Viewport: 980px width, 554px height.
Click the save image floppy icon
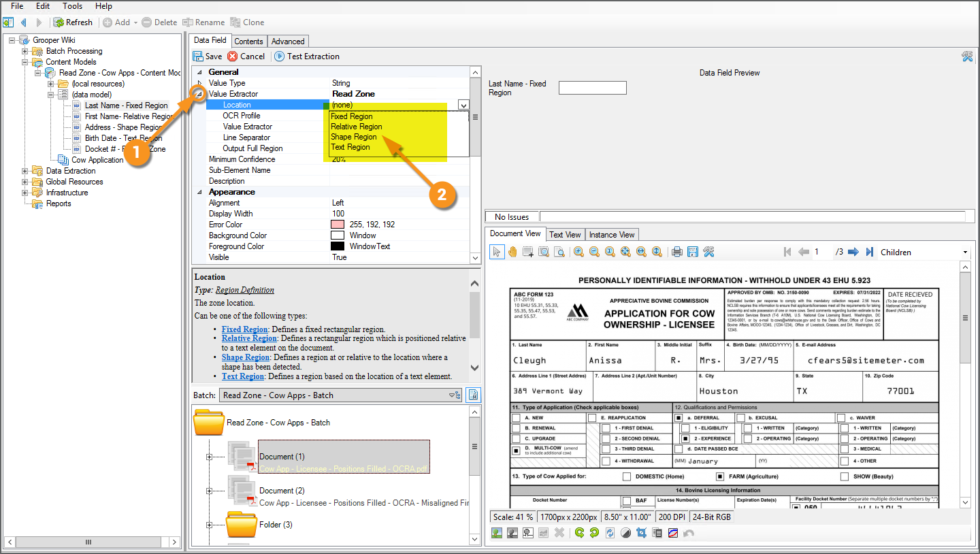coord(693,252)
